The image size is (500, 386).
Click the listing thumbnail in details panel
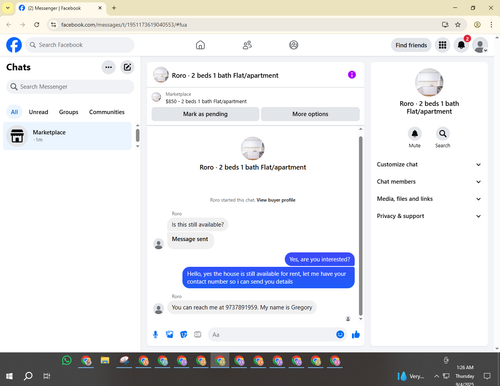[429, 82]
